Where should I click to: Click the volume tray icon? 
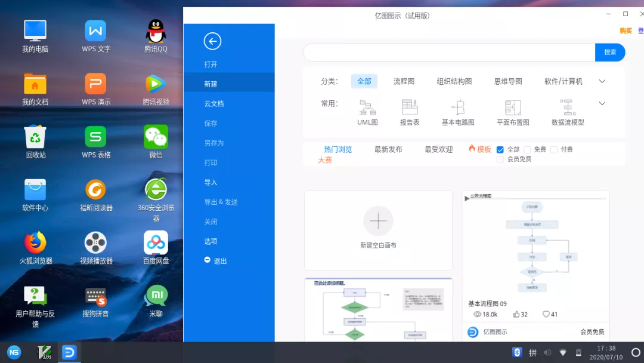(547, 352)
